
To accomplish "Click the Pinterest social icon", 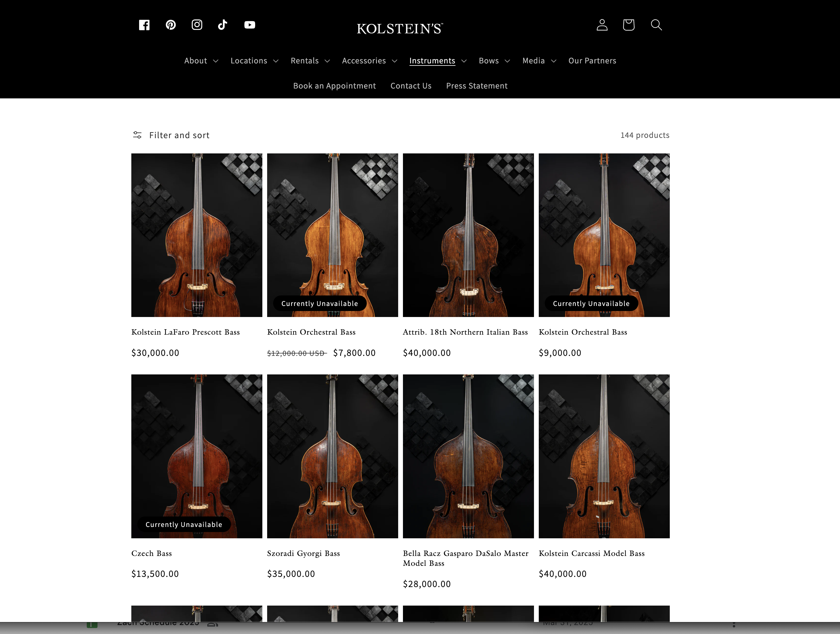I will (x=171, y=25).
